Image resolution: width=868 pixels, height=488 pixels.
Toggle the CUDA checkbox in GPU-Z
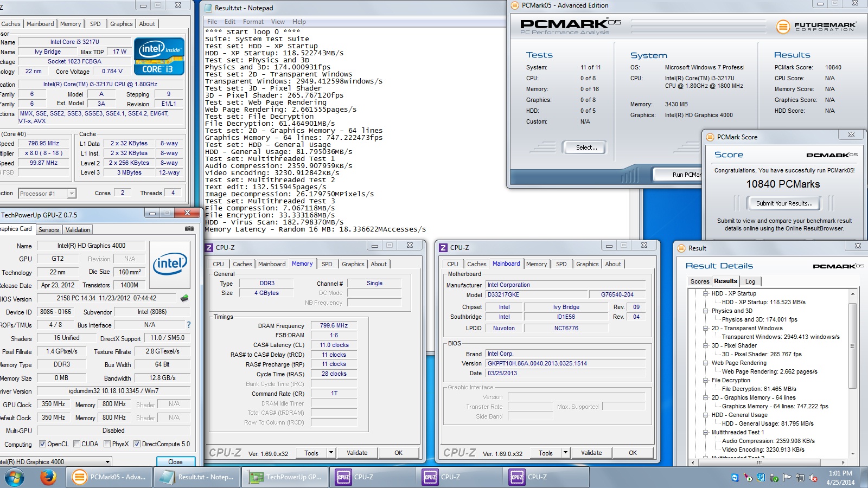[x=76, y=444]
